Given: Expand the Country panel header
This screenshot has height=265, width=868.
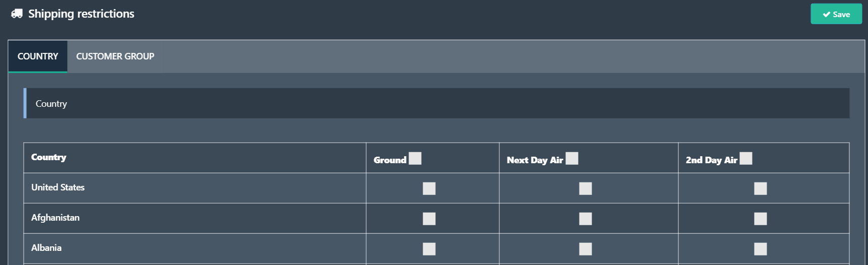Looking at the screenshot, I should coord(436,103).
